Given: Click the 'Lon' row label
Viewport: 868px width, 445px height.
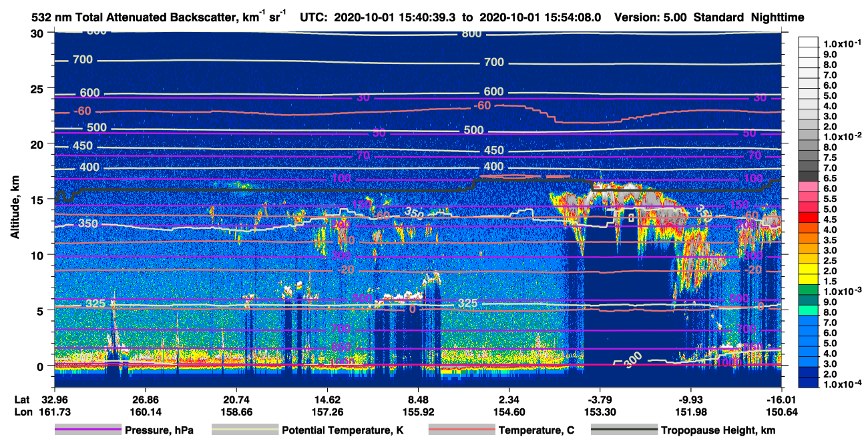Looking at the screenshot, I should click(x=22, y=412).
